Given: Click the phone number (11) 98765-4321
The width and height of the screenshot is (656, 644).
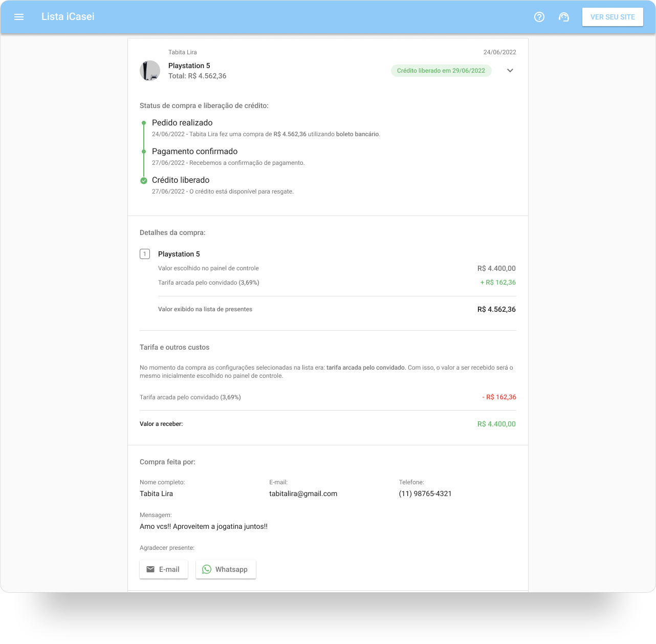Looking at the screenshot, I should (425, 493).
